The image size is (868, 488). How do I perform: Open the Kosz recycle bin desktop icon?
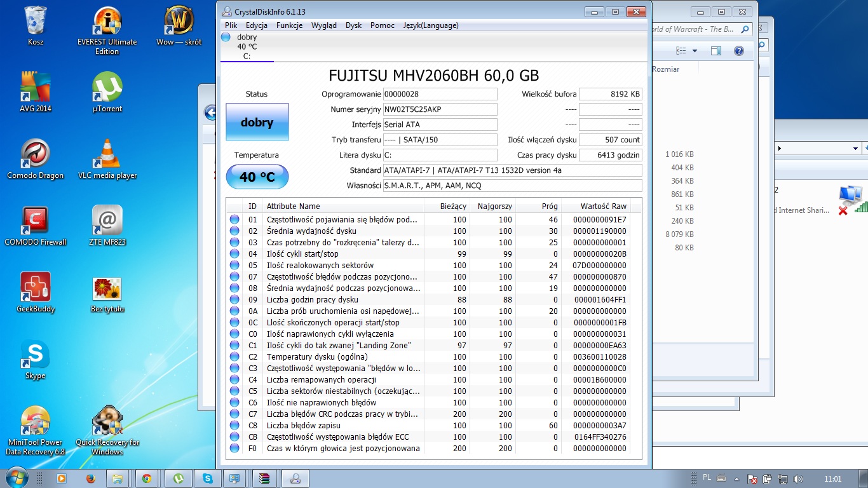[x=36, y=26]
